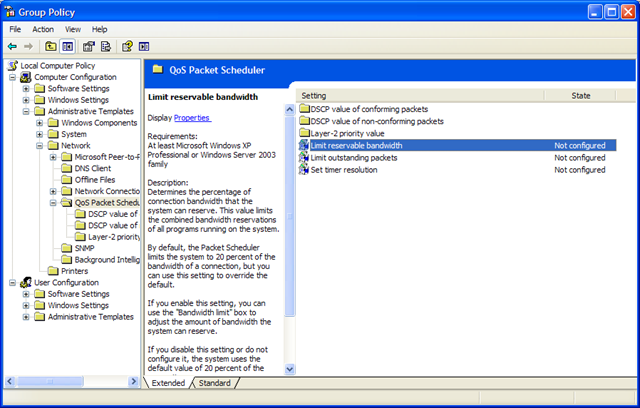Click the Set timer resolution setting icon
The height and width of the screenshot is (408, 640).
click(304, 170)
